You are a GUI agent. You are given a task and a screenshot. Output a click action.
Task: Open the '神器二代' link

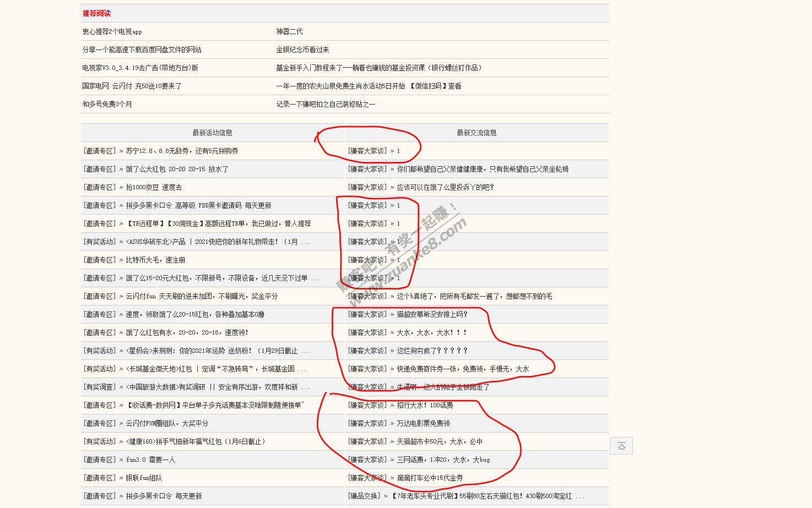pyautogui.click(x=290, y=32)
